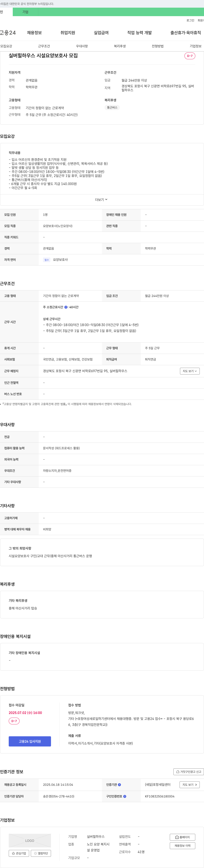
Task: Click the 문서작성 (워드프로세스 활용) cell
Action: [61, 448]
